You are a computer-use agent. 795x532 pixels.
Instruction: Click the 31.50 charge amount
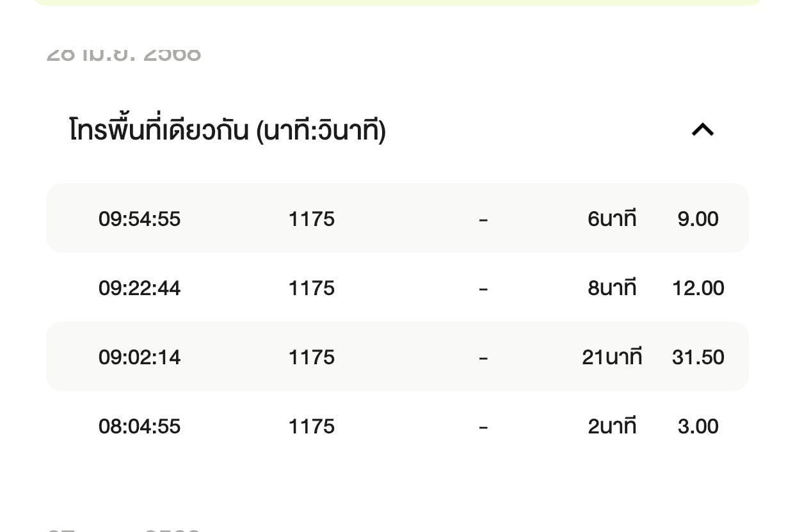pos(698,357)
